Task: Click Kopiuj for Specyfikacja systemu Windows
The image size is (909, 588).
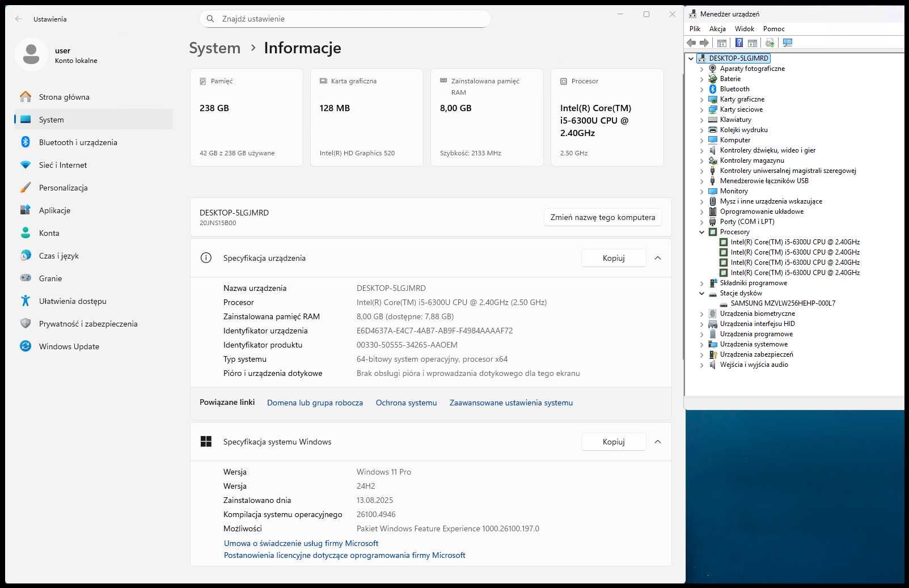Action: click(x=614, y=442)
